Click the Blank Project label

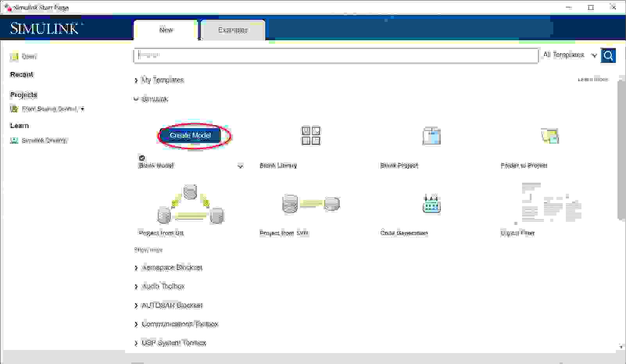click(x=399, y=166)
